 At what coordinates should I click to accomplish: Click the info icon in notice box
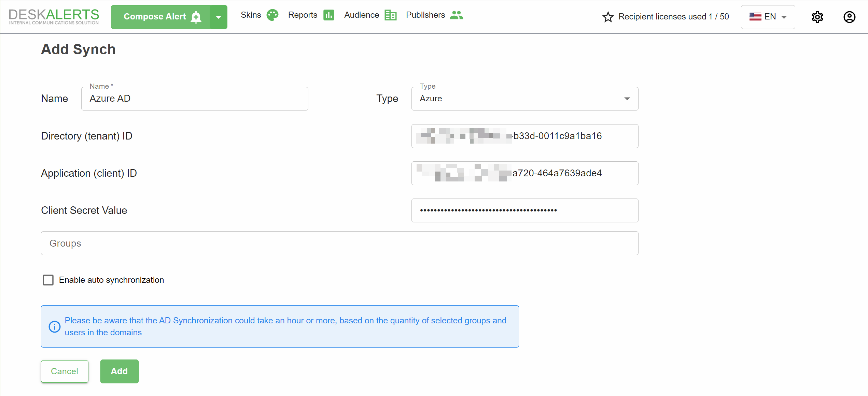(x=55, y=326)
